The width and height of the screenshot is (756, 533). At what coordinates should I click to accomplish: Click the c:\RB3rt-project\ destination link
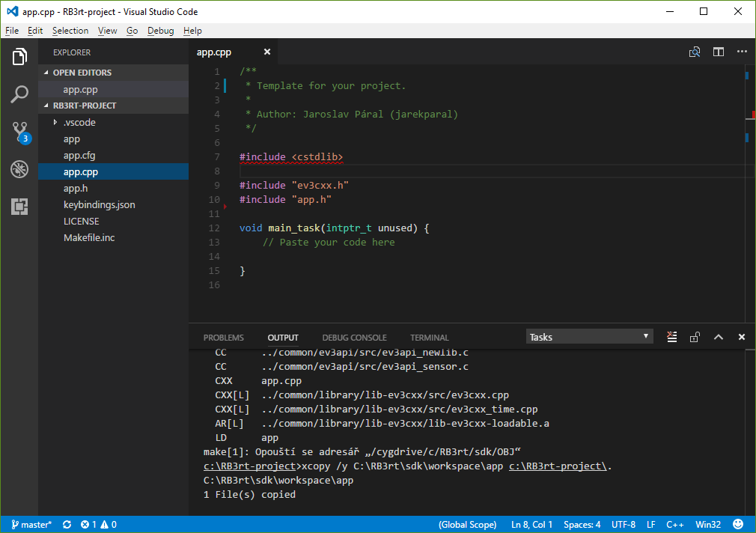point(558,466)
